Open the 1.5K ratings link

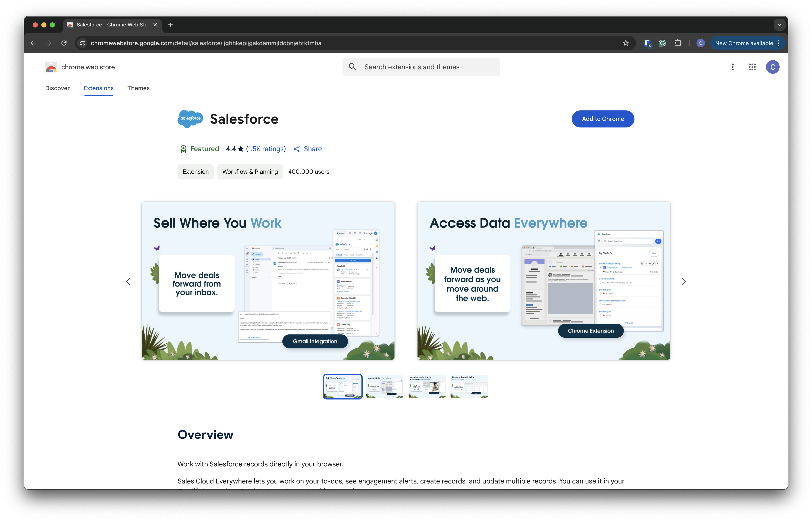tap(266, 149)
